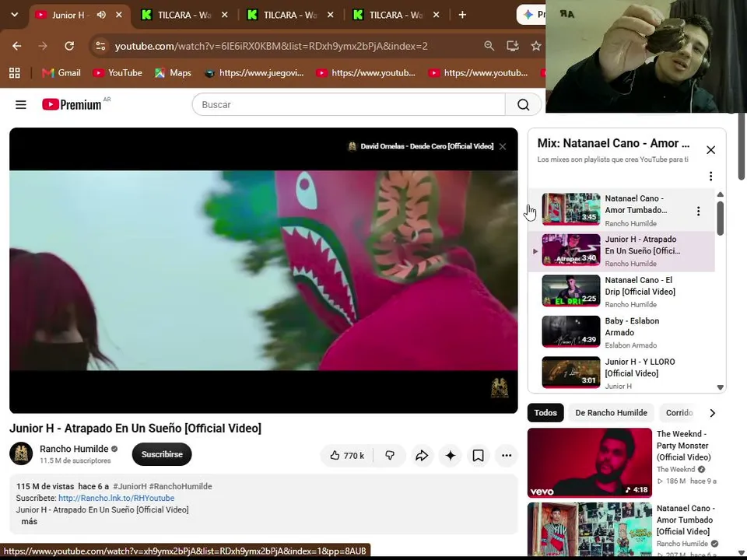Play Junior H - Y LLORO from playlist
The width and height of the screenshot is (747, 560).
(622, 373)
